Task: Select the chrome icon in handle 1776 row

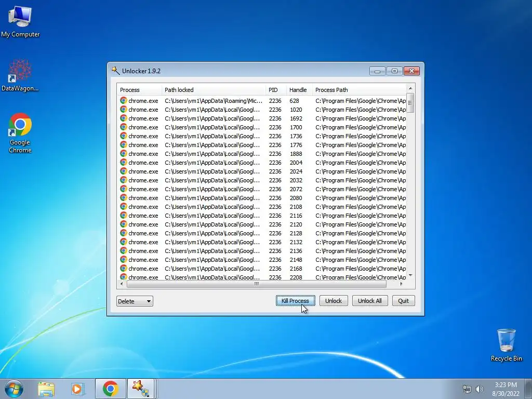Action: click(124, 144)
